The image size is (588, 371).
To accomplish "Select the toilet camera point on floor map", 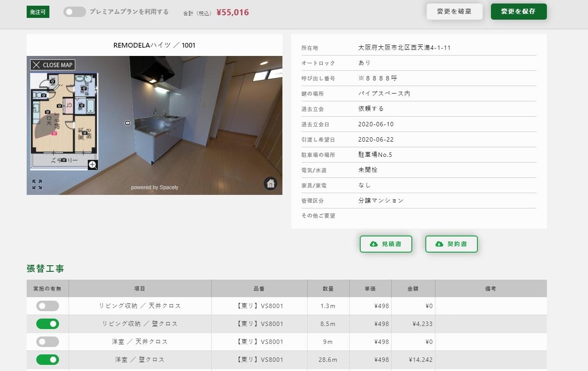I will (44, 95).
